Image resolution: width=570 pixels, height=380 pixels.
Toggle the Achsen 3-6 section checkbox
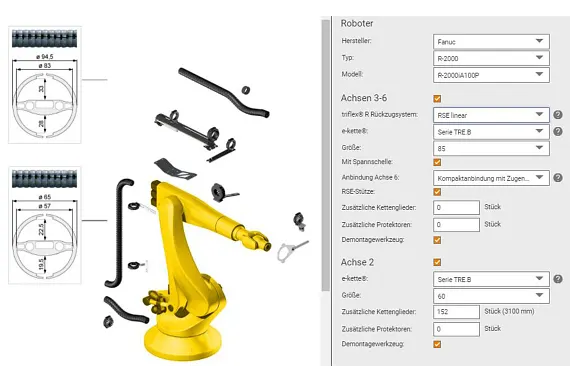[437, 99]
